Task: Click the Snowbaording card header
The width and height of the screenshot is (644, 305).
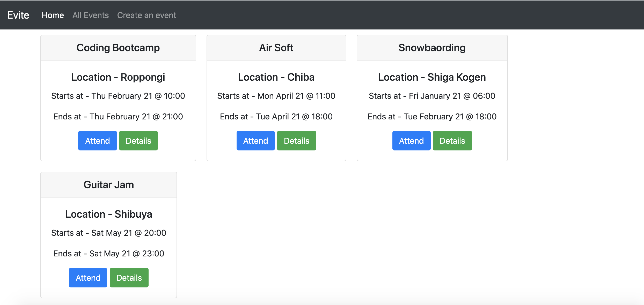Action: [432, 48]
